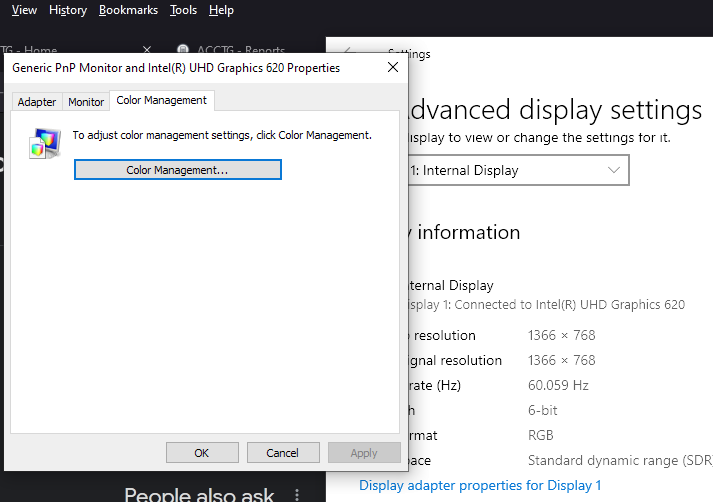Confirm the dialog with OK
This screenshot has height=502, width=713.
[201, 453]
